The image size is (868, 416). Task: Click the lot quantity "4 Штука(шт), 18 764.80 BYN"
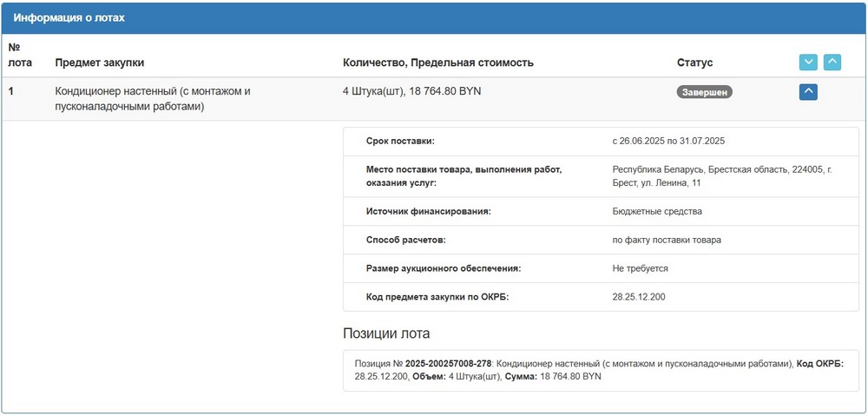click(x=412, y=90)
